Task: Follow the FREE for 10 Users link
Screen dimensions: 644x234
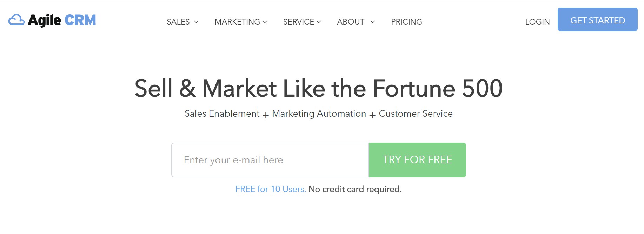Action: [271, 189]
